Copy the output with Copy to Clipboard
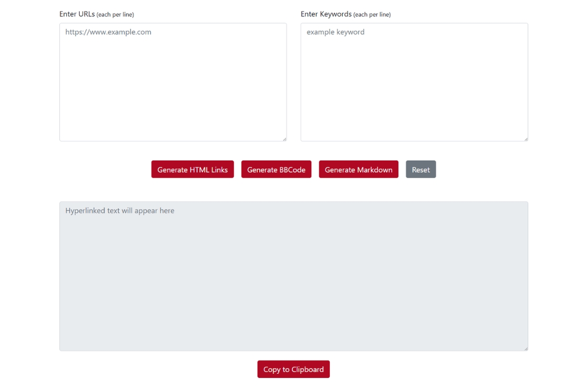Screen dimensions: 588x388 pos(293,369)
